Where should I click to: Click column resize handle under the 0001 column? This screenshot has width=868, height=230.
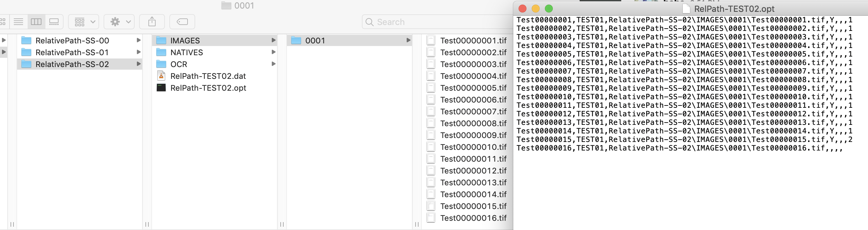pos(417,224)
